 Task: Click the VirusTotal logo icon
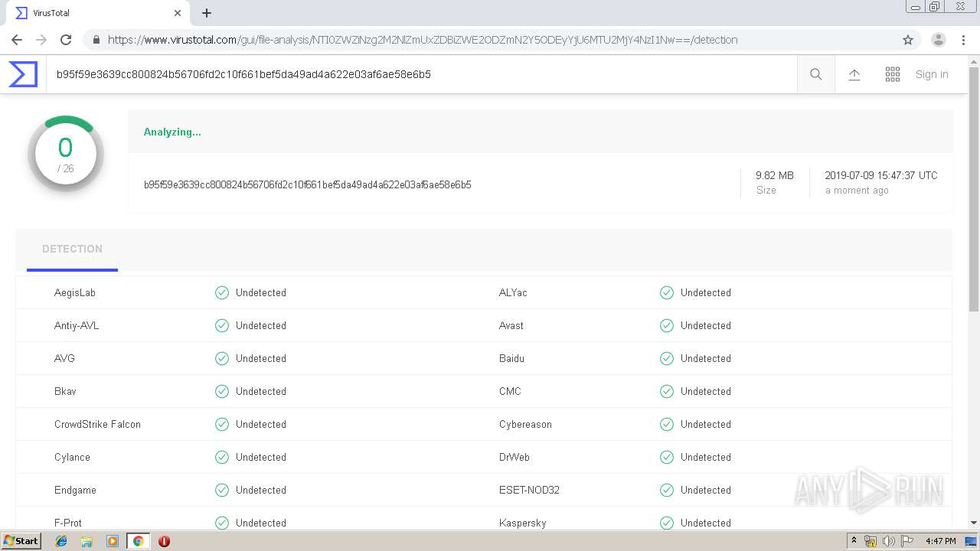(x=23, y=74)
